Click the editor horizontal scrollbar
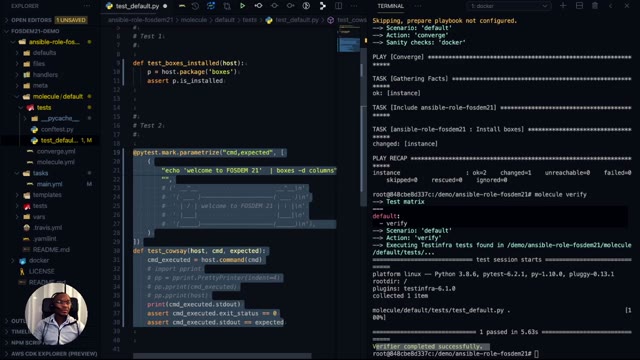The width and height of the screenshot is (640, 360). pos(222,356)
